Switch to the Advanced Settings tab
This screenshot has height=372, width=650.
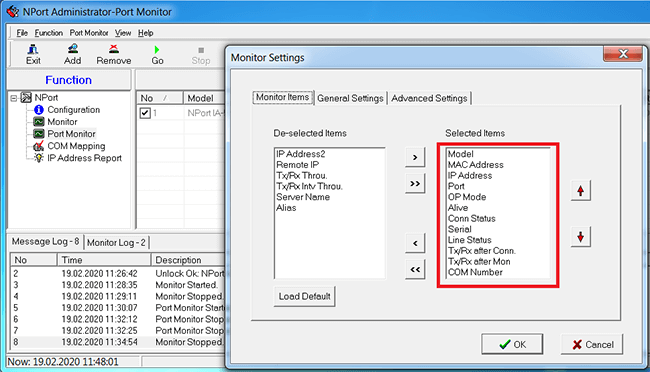tap(429, 98)
